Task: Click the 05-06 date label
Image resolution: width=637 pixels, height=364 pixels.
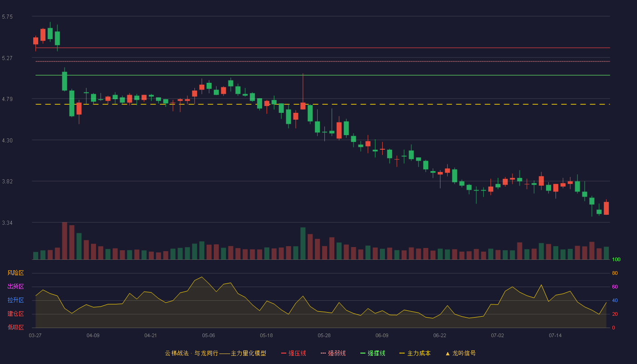Action: click(x=208, y=335)
